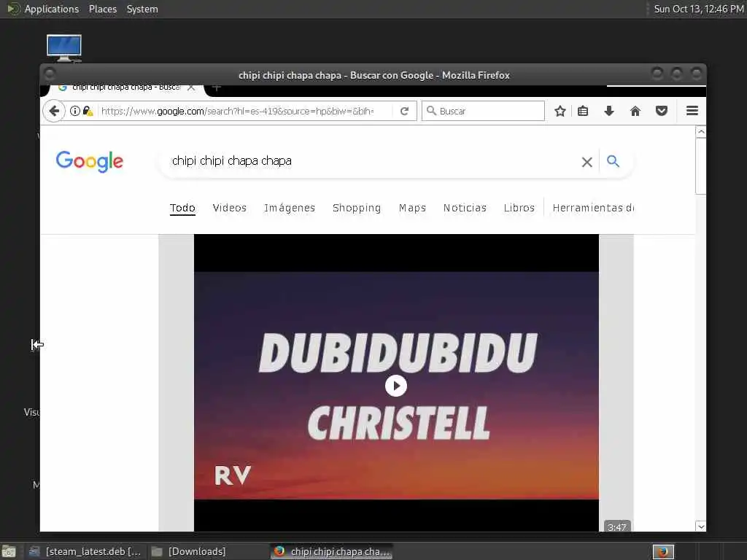This screenshot has width=747, height=560.
Task: Submit search with blue magnifier icon
Action: click(x=613, y=161)
